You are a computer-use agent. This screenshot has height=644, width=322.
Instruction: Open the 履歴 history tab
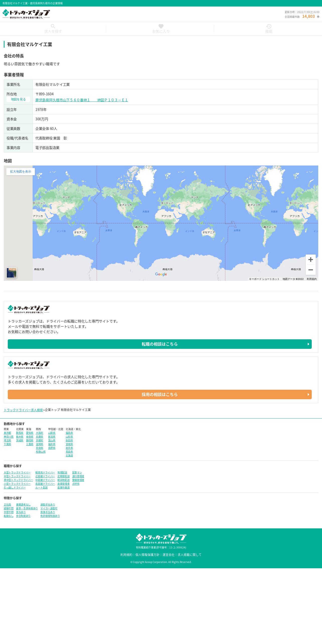click(269, 29)
